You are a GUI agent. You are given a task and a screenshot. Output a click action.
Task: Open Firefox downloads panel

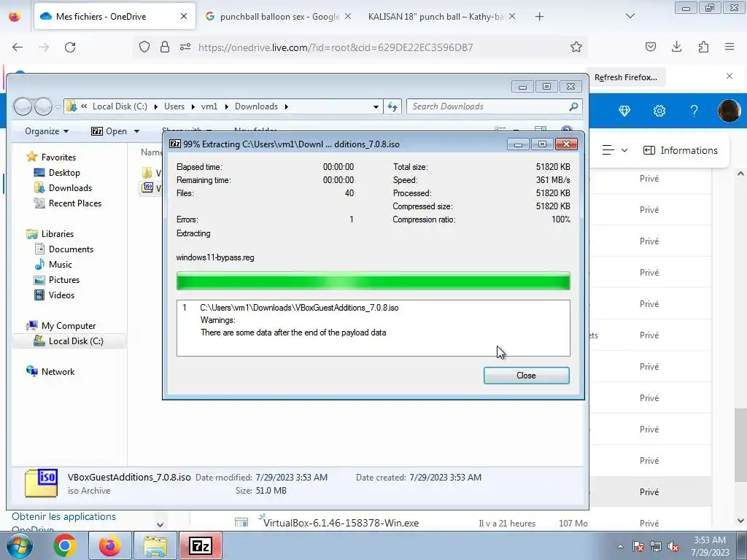676,47
